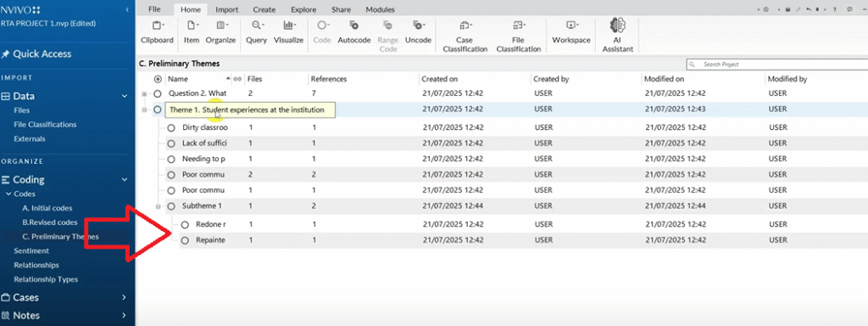Open the Workspace options

[571, 32]
